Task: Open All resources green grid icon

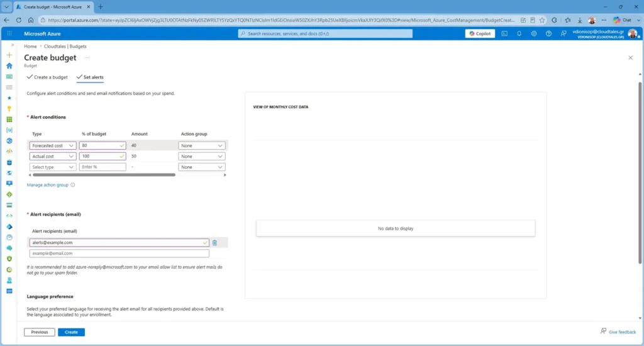Action: click(9, 119)
